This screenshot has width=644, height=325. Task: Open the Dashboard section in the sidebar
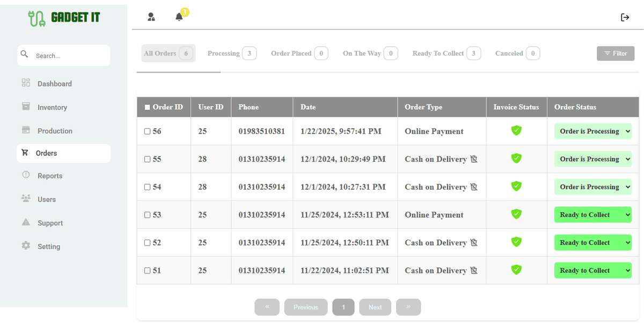click(x=54, y=83)
